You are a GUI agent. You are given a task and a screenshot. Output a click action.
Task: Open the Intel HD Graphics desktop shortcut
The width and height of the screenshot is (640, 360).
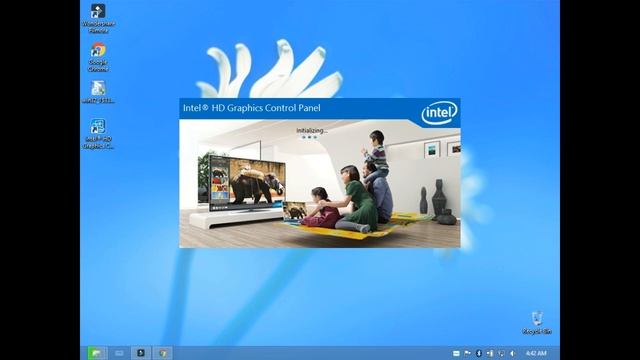click(98, 134)
